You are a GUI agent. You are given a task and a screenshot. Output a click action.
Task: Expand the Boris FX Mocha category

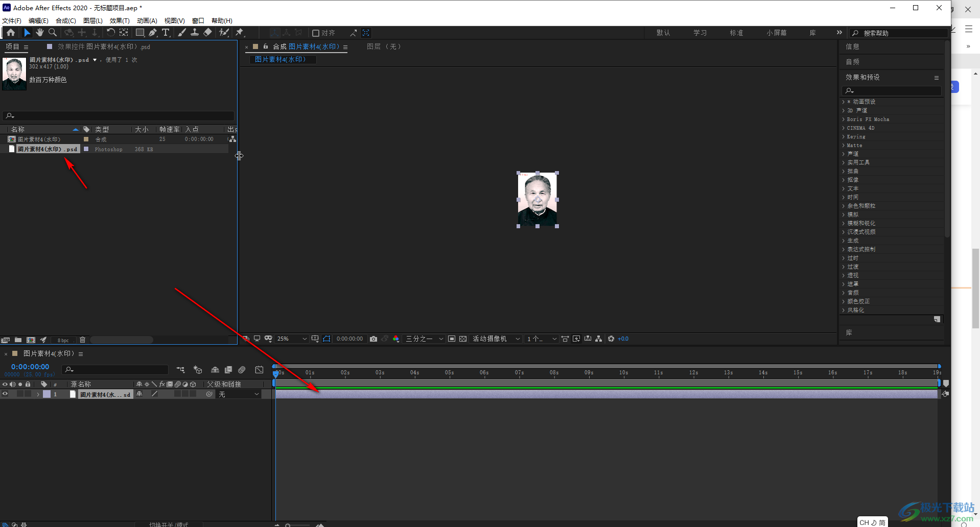(843, 119)
